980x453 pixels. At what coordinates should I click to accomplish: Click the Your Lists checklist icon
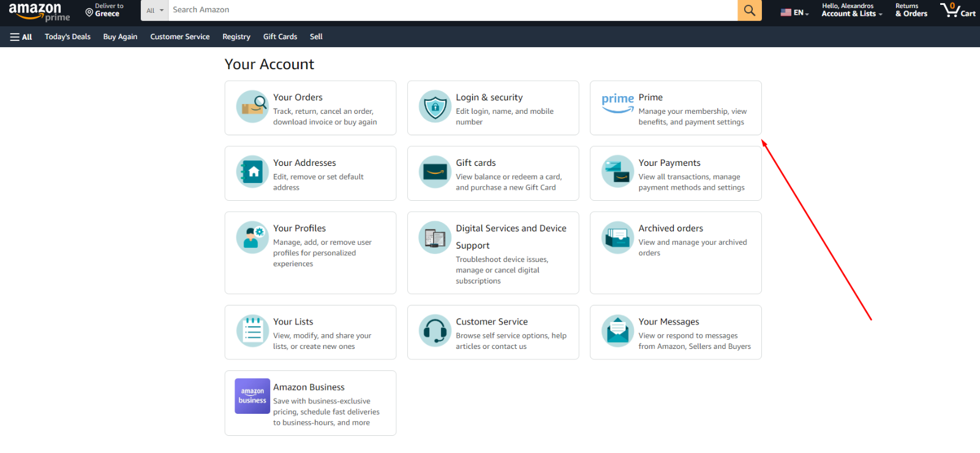tap(252, 331)
